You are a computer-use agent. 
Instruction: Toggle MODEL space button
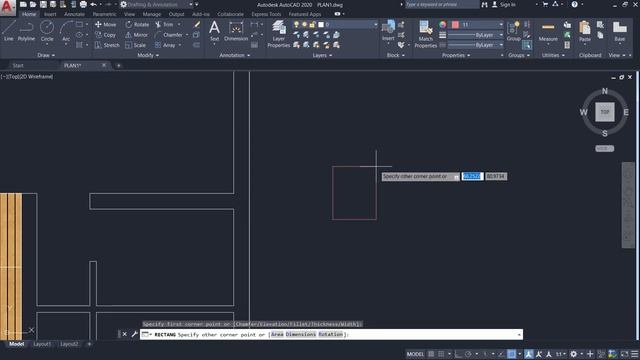click(415, 354)
